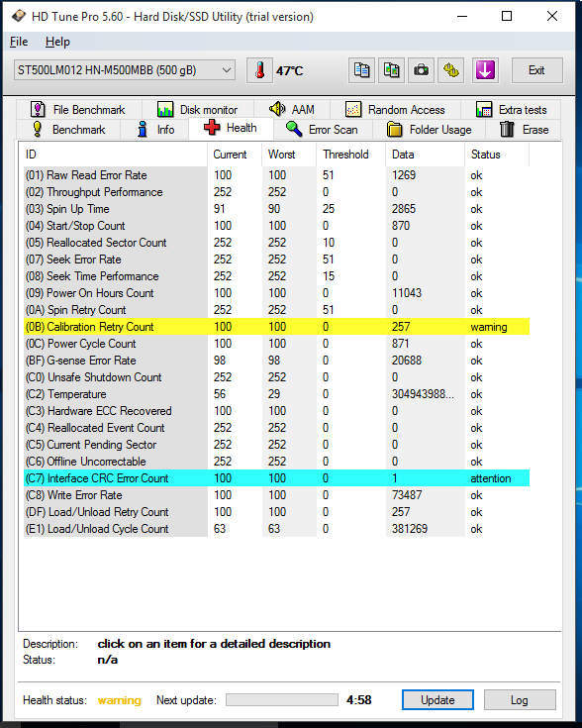Image resolution: width=582 pixels, height=728 pixels.
Task: Open the File menu
Action: point(19,42)
